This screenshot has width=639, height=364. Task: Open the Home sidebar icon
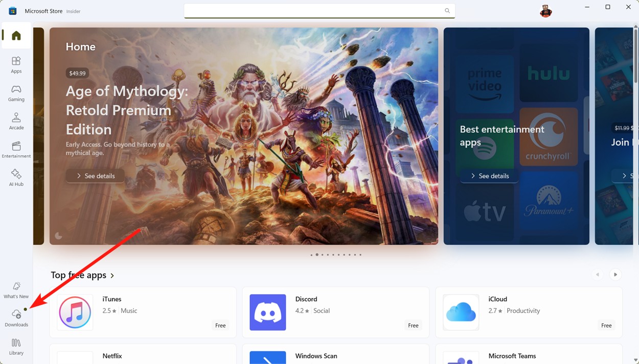[x=16, y=35]
